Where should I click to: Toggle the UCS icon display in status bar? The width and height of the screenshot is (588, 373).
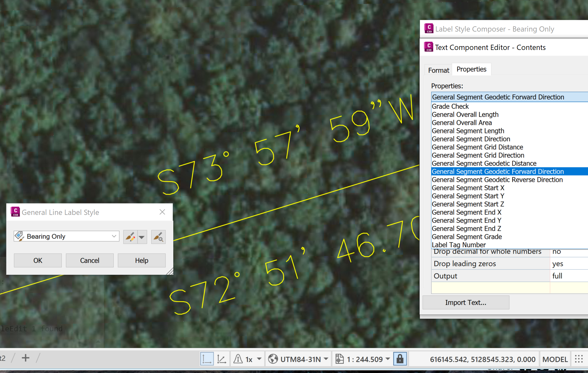point(207,359)
